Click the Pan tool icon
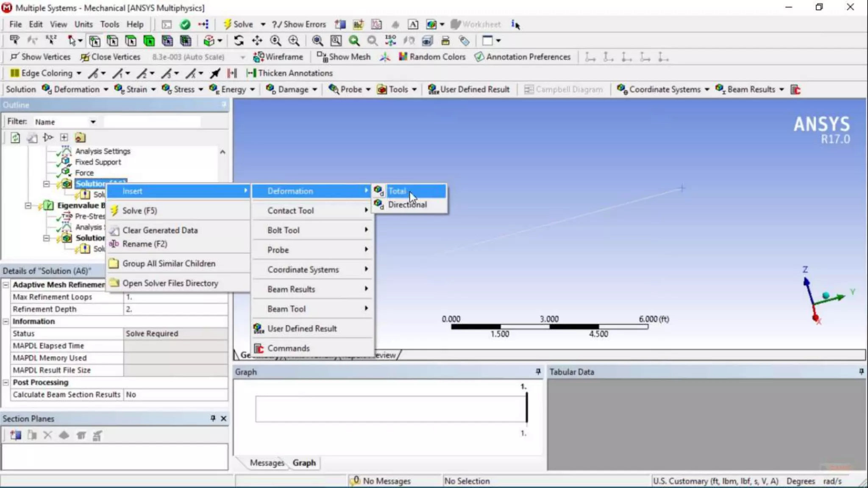The width and height of the screenshot is (868, 488). pos(257,41)
